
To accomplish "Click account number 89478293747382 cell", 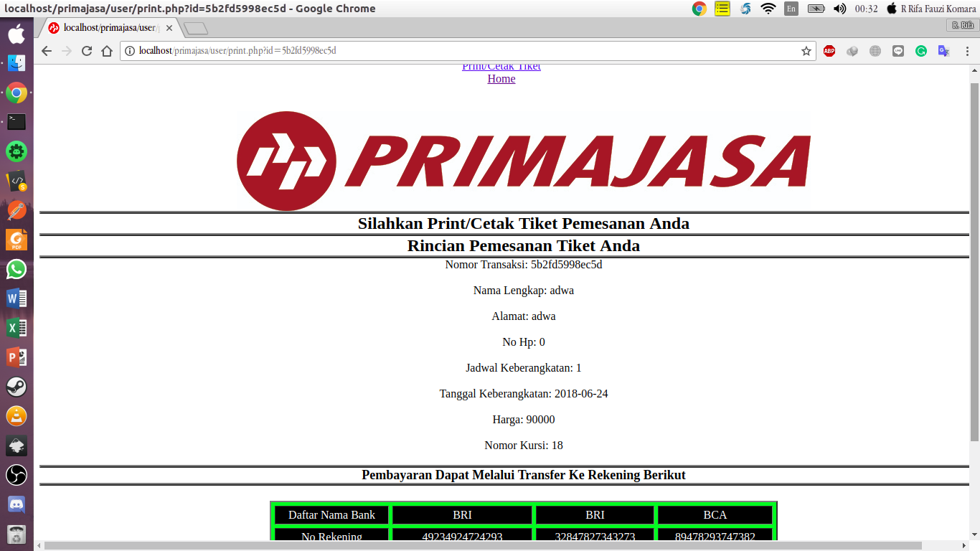I will (x=715, y=534).
